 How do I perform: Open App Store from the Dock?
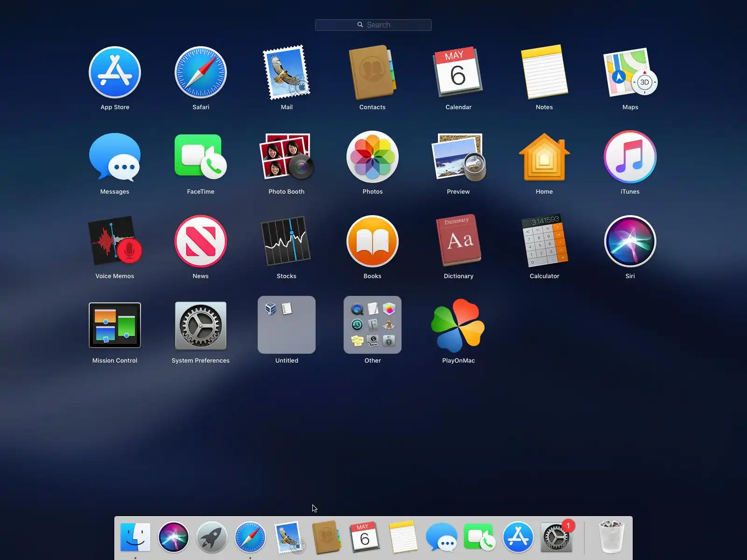[518, 538]
